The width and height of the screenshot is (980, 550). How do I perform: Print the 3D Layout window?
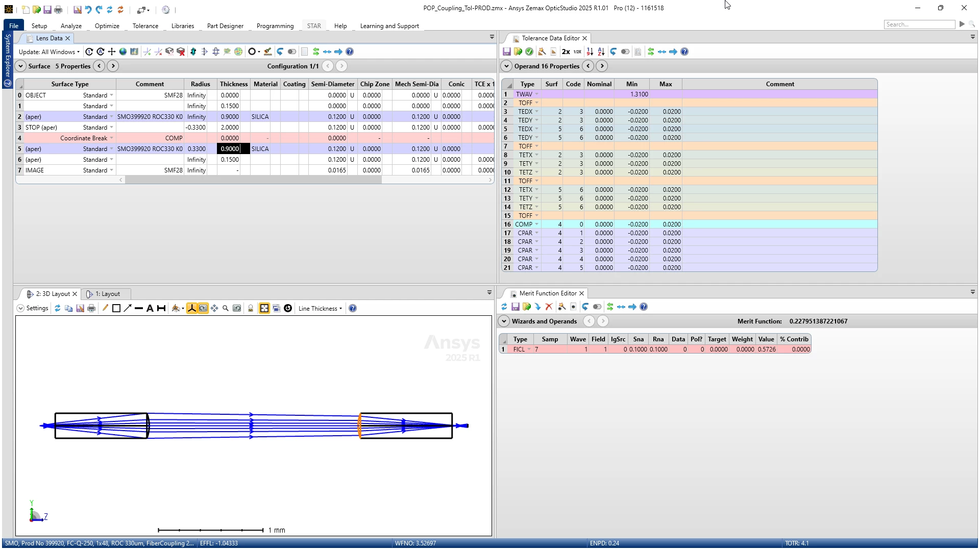coord(91,308)
